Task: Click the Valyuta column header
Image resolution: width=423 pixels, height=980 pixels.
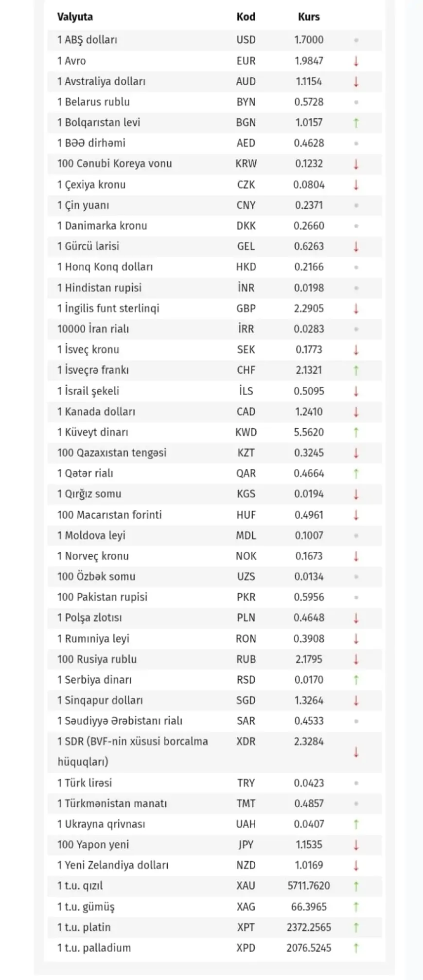Action: click(75, 17)
